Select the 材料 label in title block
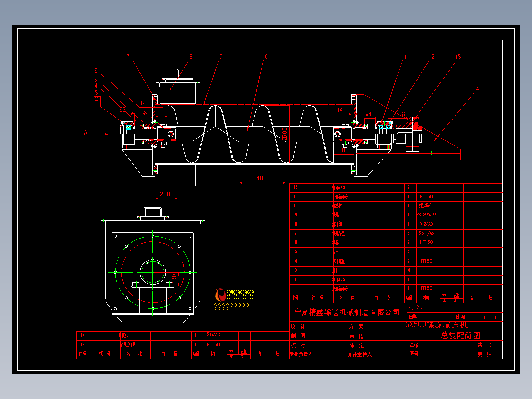The image size is (532, 399). 416,307
